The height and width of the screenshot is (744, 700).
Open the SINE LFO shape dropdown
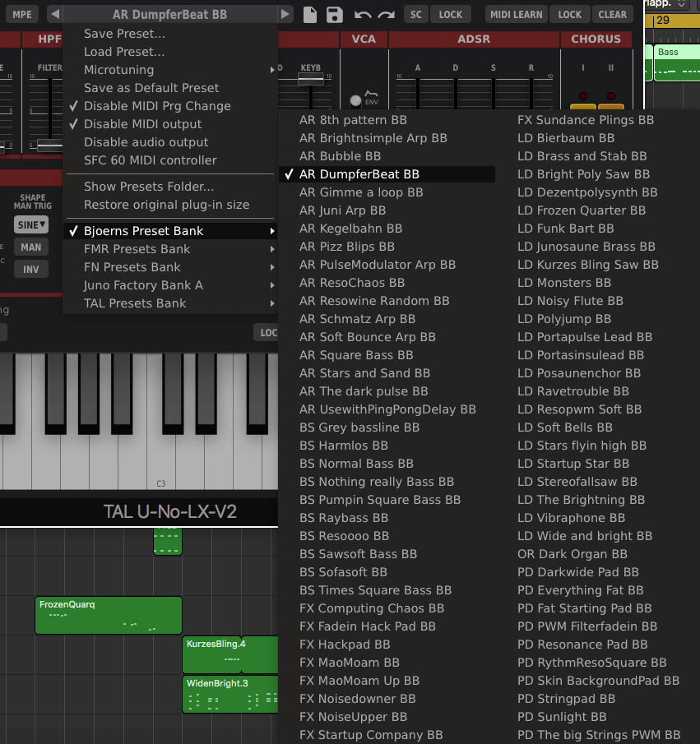tap(31, 224)
